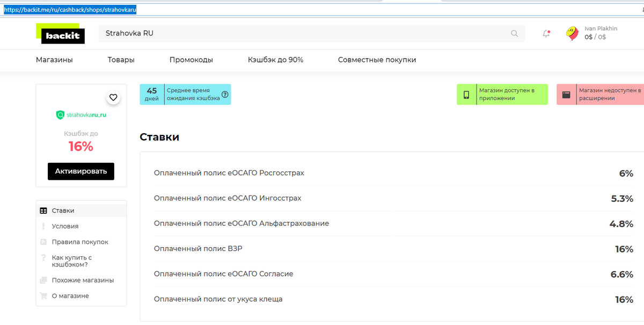The height and width of the screenshot is (325, 644).
Task: Open the user avatar profile
Action: (x=572, y=34)
